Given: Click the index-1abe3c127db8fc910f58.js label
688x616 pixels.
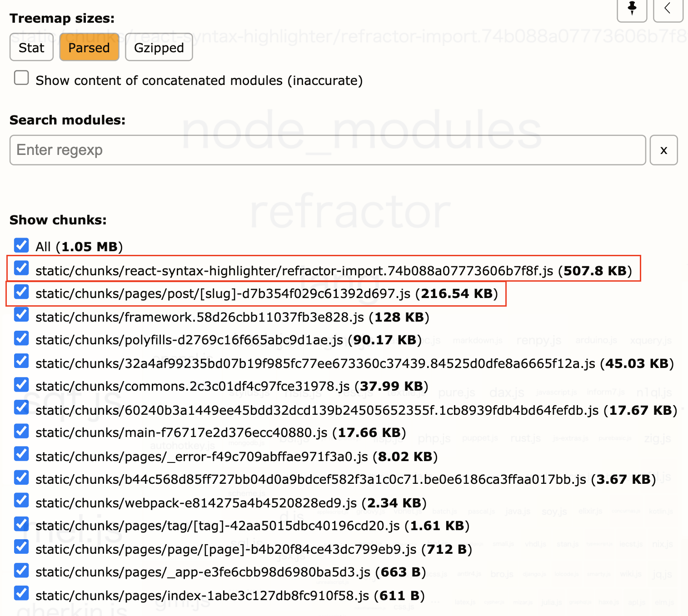Looking at the screenshot, I should [x=230, y=596].
